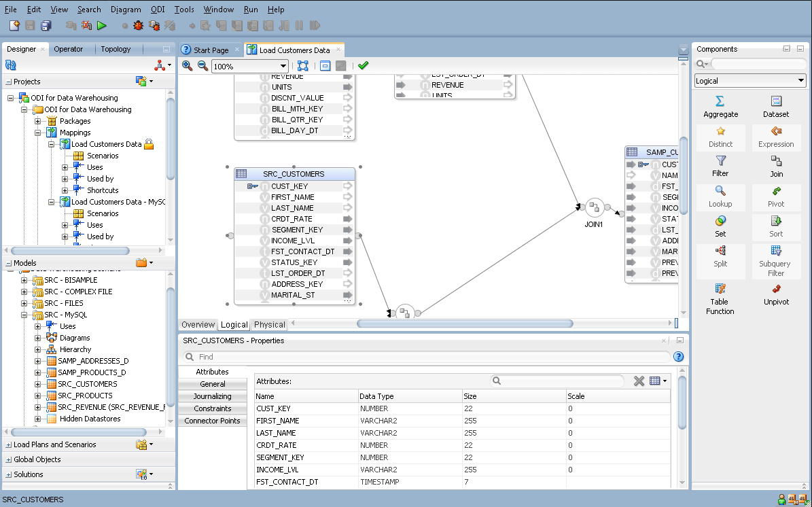Select the Join component in Components panel
The height and width of the screenshot is (507, 812).
click(x=776, y=164)
